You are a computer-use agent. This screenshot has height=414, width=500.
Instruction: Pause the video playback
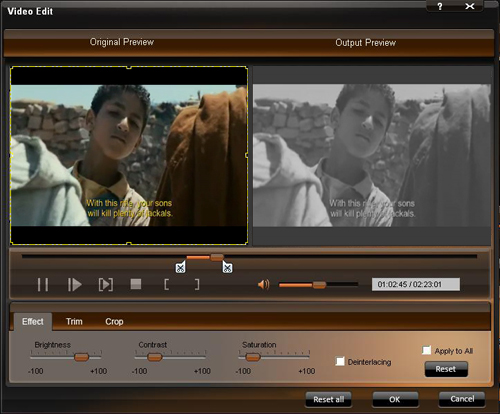click(x=43, y=285)
